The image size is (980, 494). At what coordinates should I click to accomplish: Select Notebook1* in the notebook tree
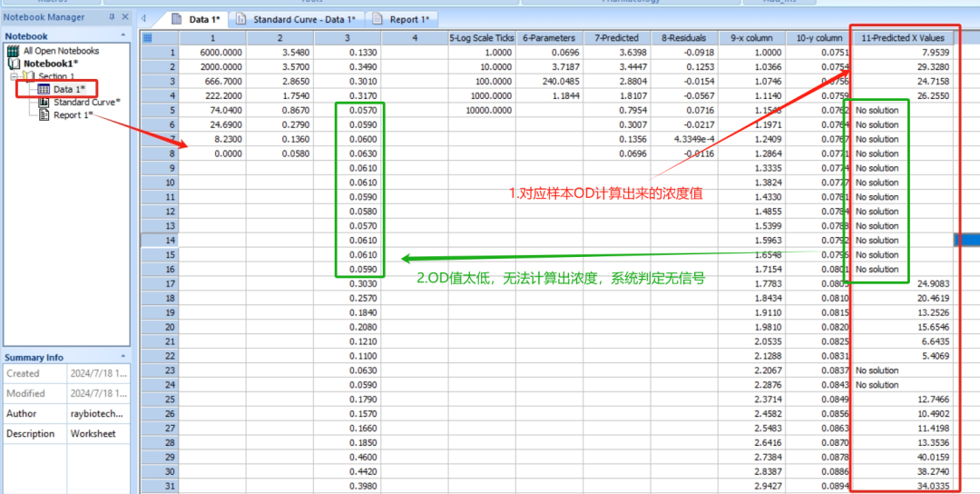(51, 64)
